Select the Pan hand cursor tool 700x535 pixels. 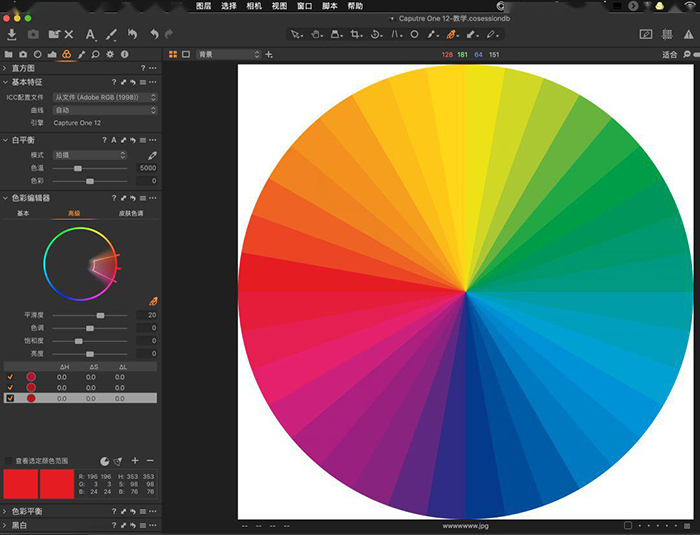(317, 34)
